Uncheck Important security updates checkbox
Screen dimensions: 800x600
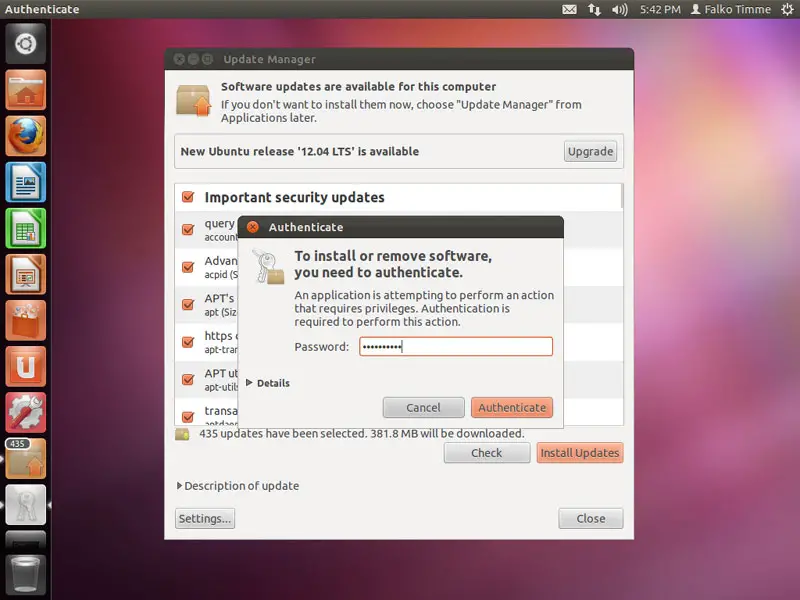point(188,197)
